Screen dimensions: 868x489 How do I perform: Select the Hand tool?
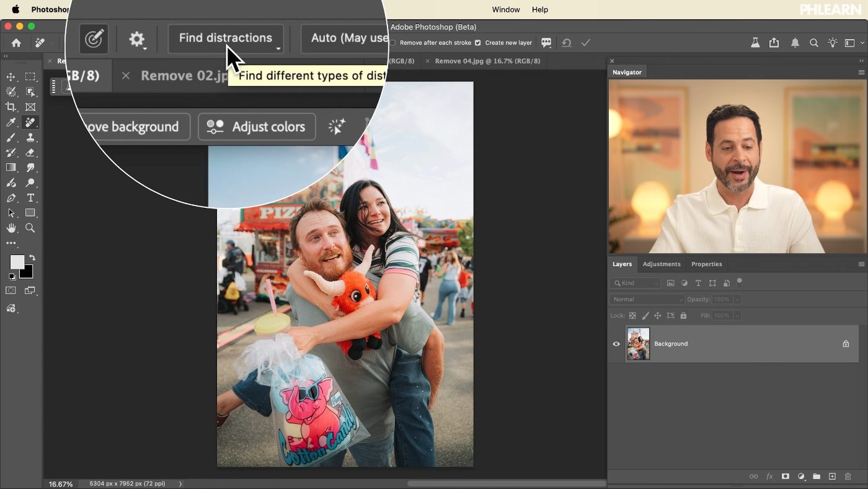pyautogui.click(x=11, y=228)
